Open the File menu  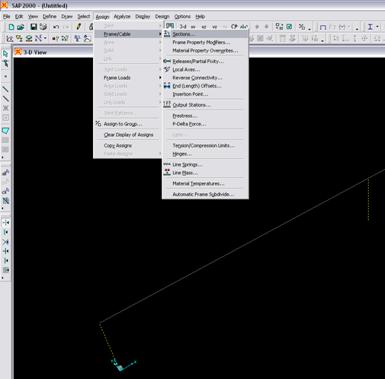click(6, 16)
